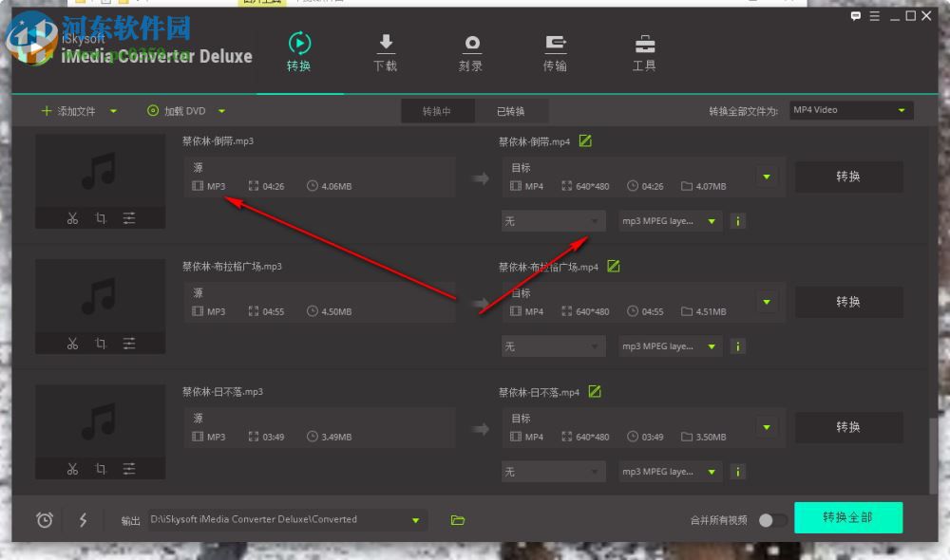Enable high-speed conversion lightning icon
Image resolution: width=950 pixels, height=560 pixels.
82,519
